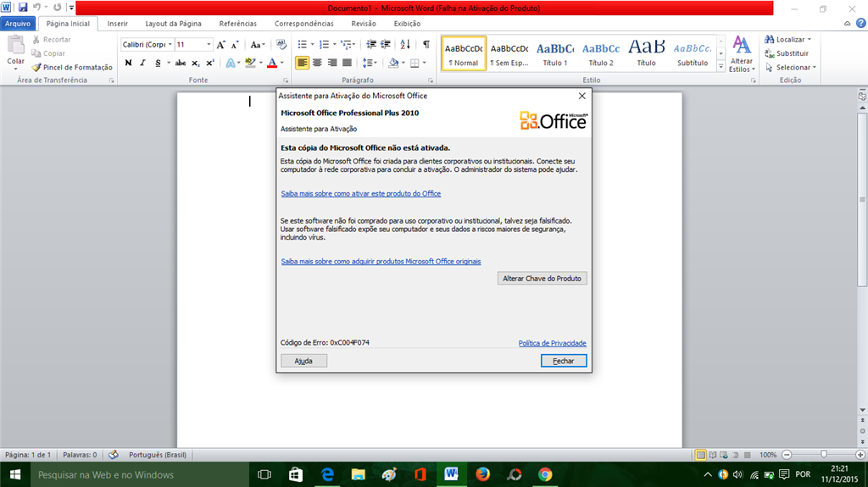The image size is (868, 487).
Task: Click the font color red A swatch
Action: (x=272, y=63)
